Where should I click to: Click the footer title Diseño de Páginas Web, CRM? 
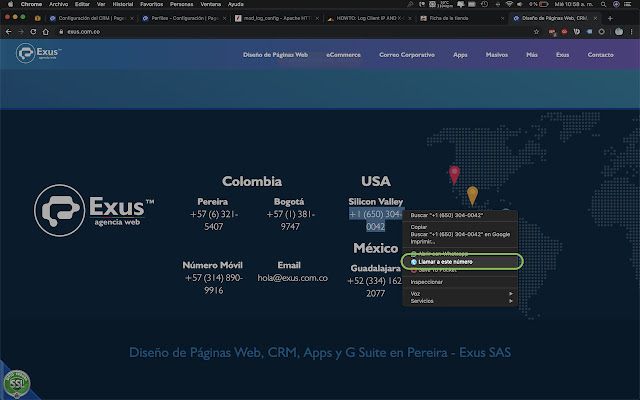[x=320, y=352]
